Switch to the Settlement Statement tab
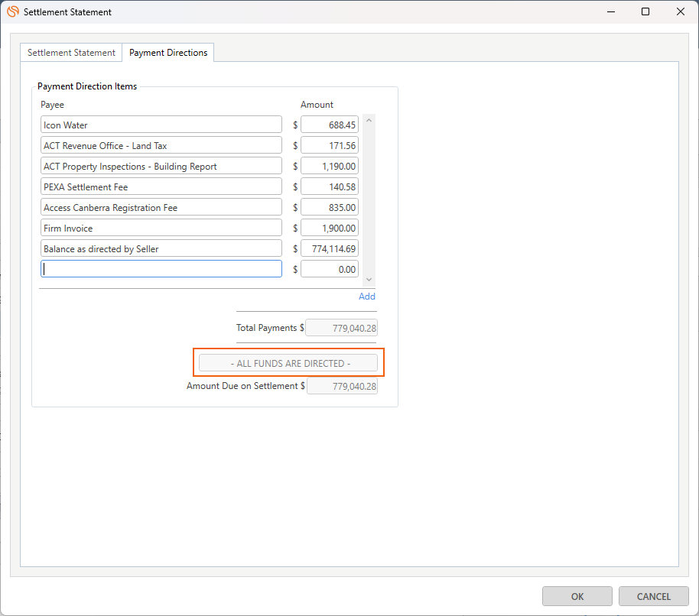Viewport: 699px width, 616px height. pos(71,53)
